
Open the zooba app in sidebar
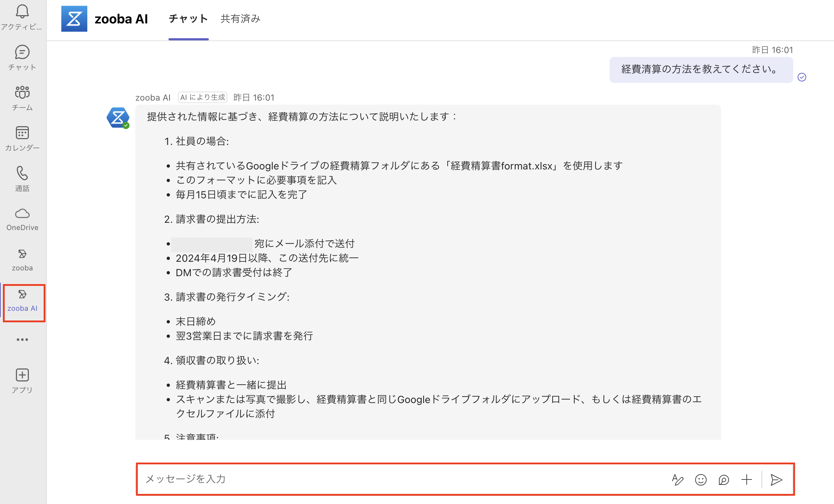coord(22,260)
